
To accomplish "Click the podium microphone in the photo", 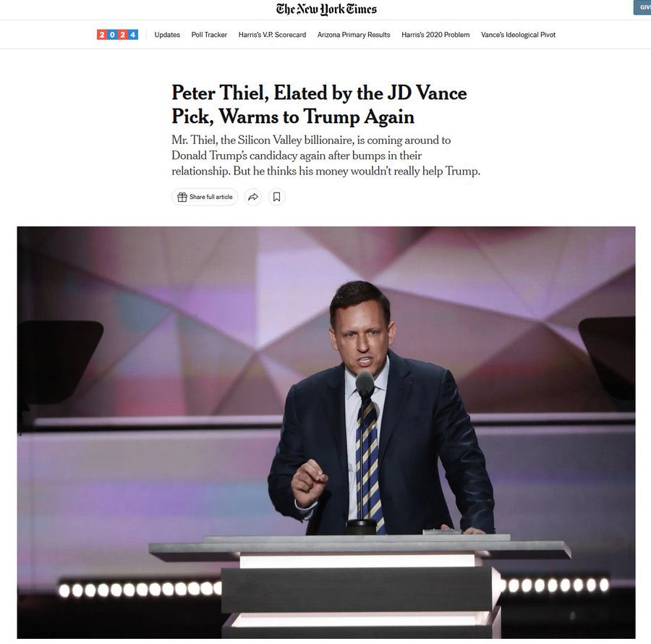I will [365, 384].
